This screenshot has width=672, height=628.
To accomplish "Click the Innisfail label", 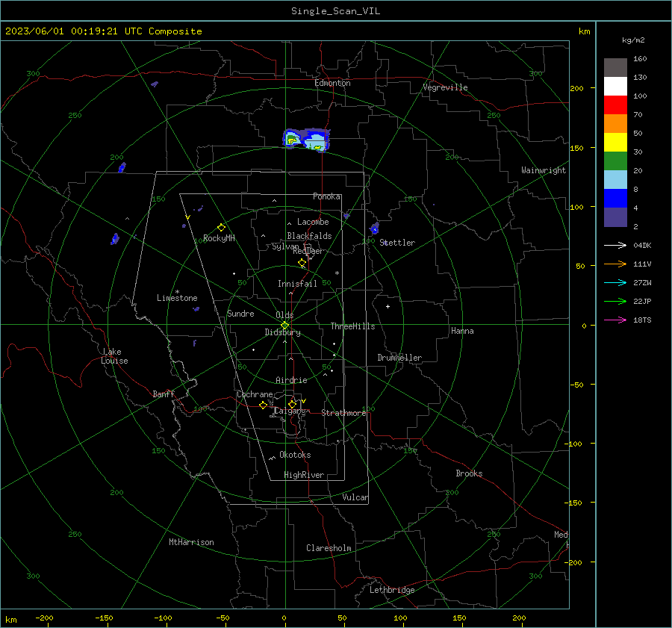I will pos(297,284).
